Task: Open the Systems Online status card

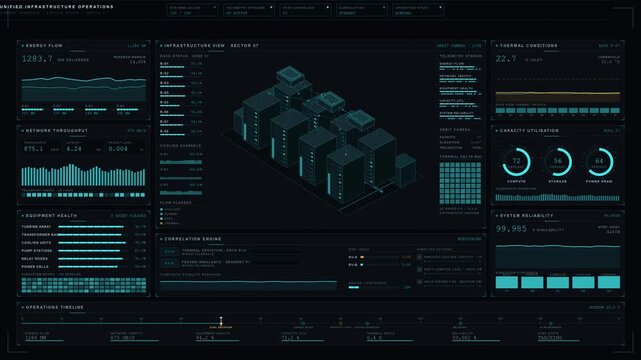Action: tap(193, 10)
